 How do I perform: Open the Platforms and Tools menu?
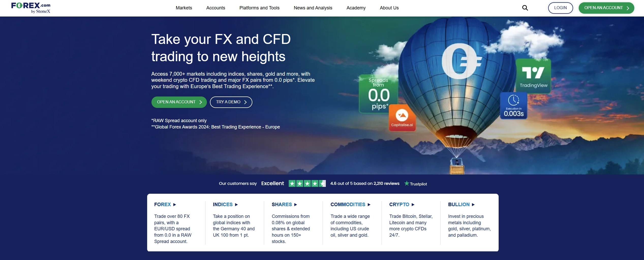(259, 8)
